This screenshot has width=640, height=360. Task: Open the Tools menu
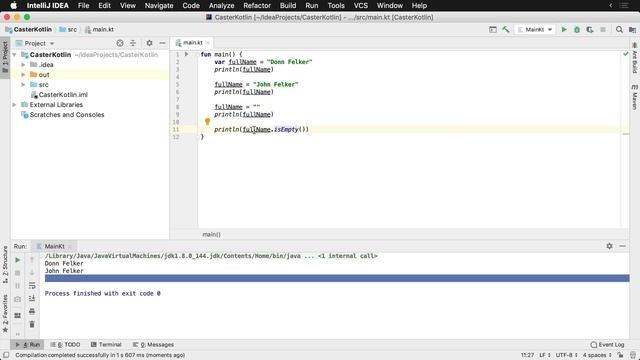click(x=336, y=5)
